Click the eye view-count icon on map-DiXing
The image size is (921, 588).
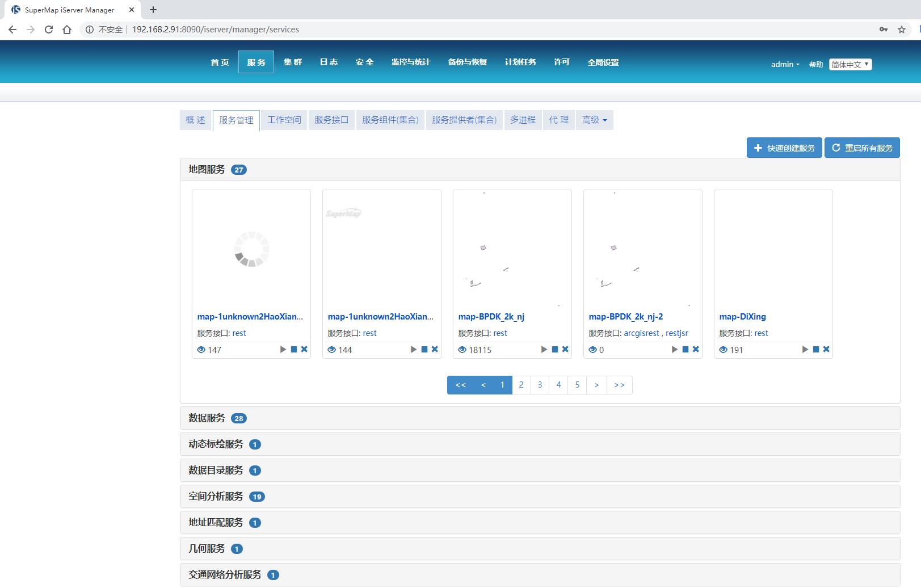(x=724, y=350)
